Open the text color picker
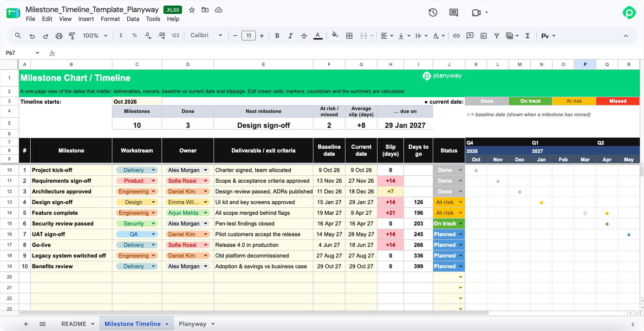This screenshot has width=644, height=331. (318, 36)
